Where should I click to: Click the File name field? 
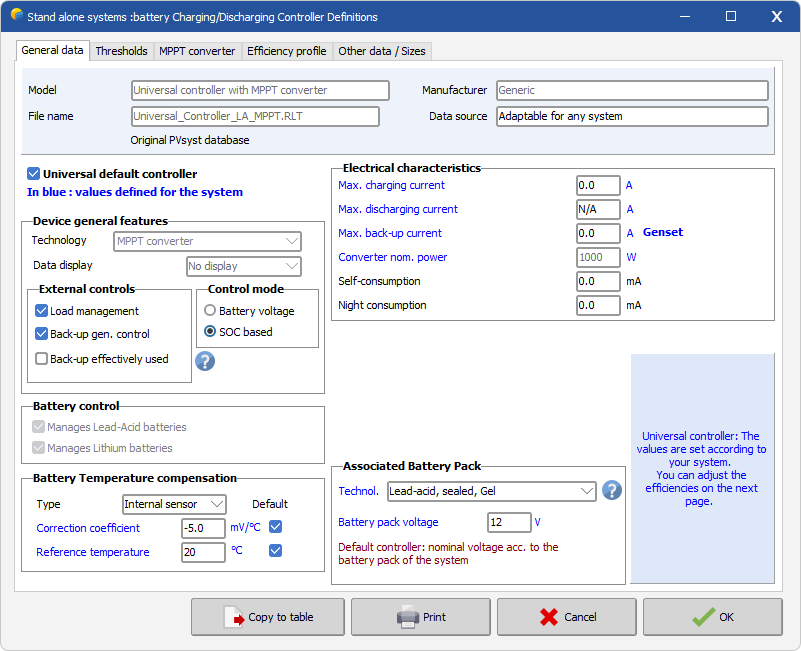point(255,117)
